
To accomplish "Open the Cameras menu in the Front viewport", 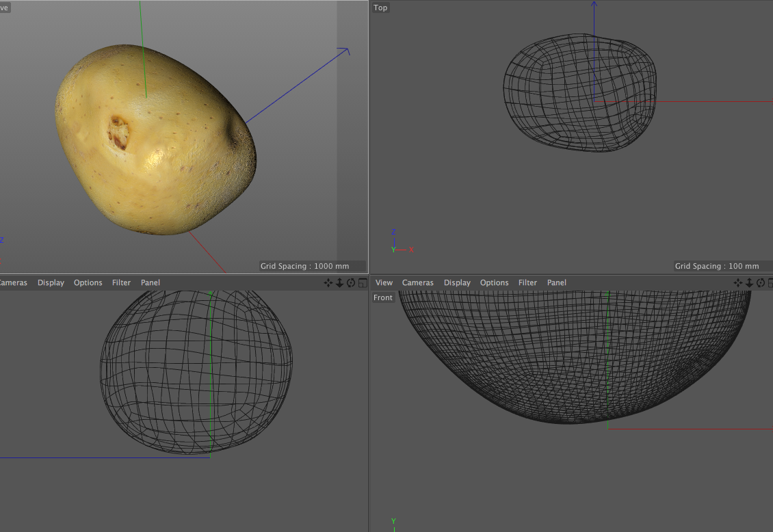I will pos(418,282).
